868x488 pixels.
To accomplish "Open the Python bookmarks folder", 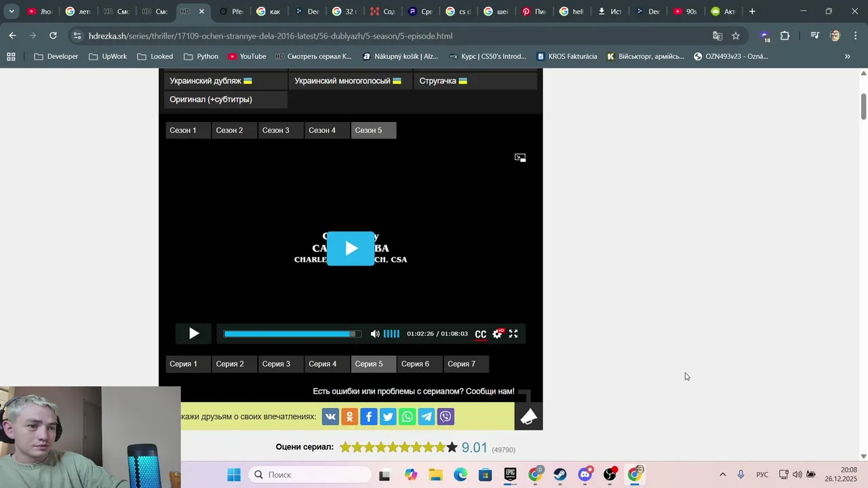I will click(x=201, y=56).
